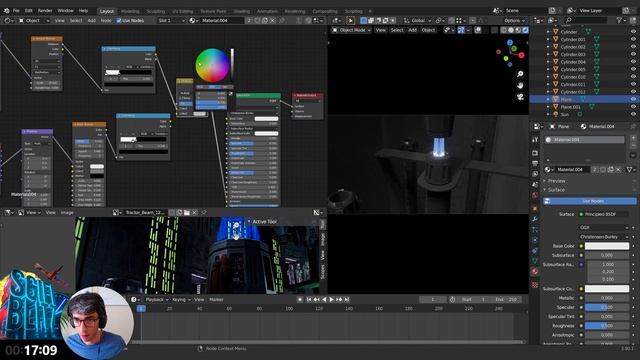Click the Roughness slider in properties

click(x=607, y=326)
